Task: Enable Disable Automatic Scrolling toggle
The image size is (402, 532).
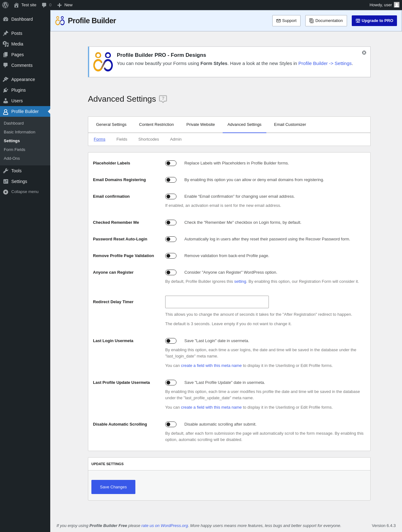Action: [x=171, y=424]
